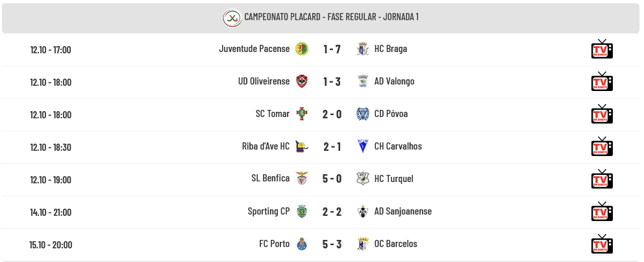Open Campeonato Placard Fase Regular header
Viewport: 644px width, 262px height.
[x=331, y=17]
